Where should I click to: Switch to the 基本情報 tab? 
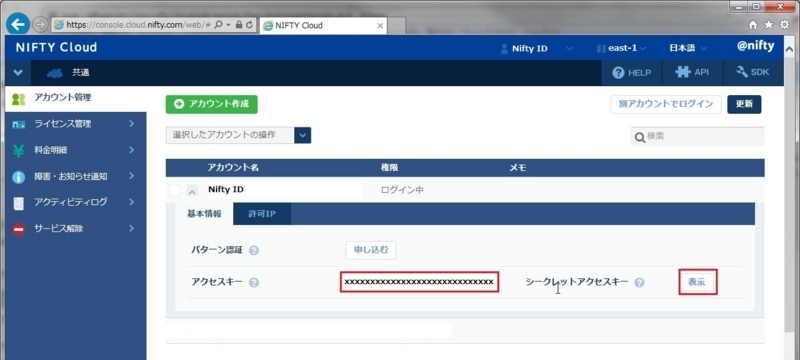click(x=204, y=214)
